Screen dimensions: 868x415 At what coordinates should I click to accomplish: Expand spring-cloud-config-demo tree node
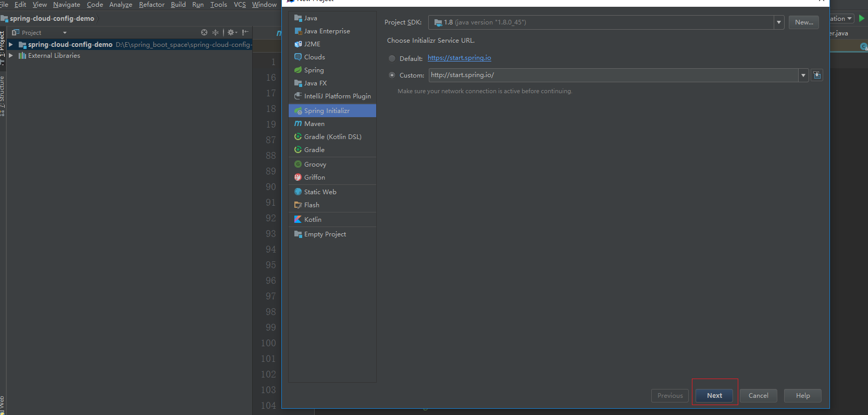(x=10, y=45)
